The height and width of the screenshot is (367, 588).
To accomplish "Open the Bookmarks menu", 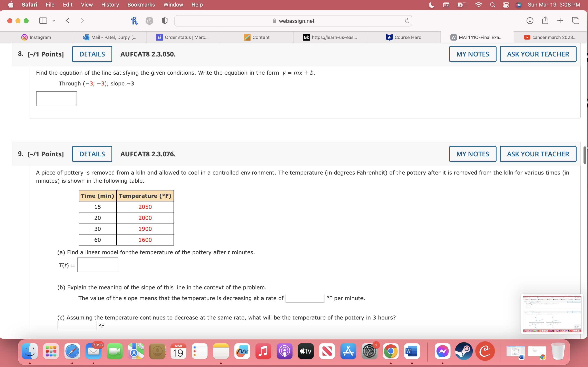I will pyautogui.click(x=141, y=5).
